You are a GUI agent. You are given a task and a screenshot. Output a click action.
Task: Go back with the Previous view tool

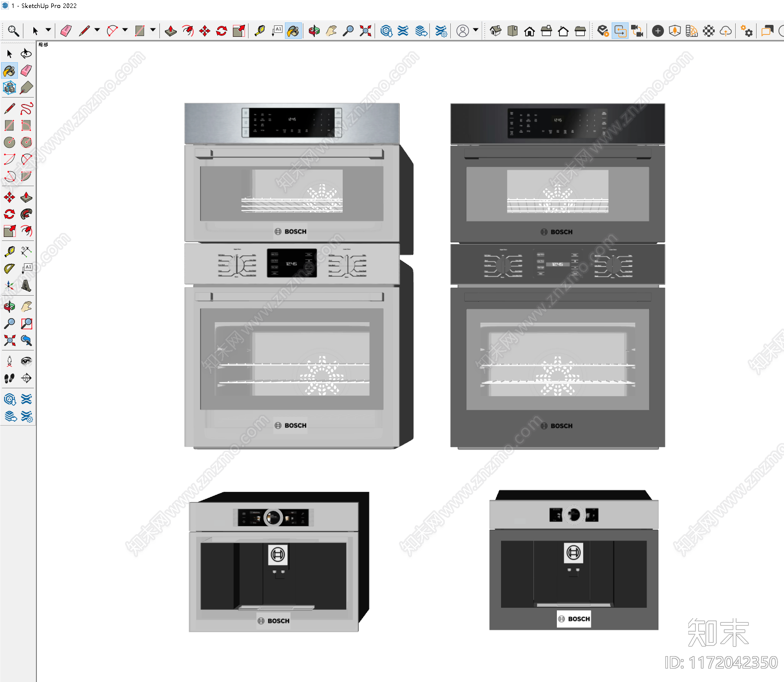click(x=26, y=341)
